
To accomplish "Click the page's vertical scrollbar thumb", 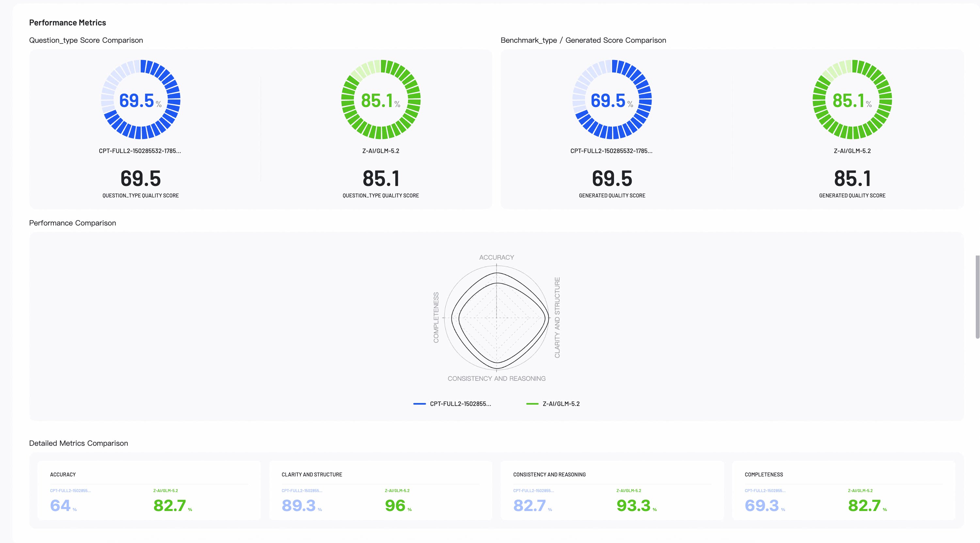I will (x=977, y=297).
